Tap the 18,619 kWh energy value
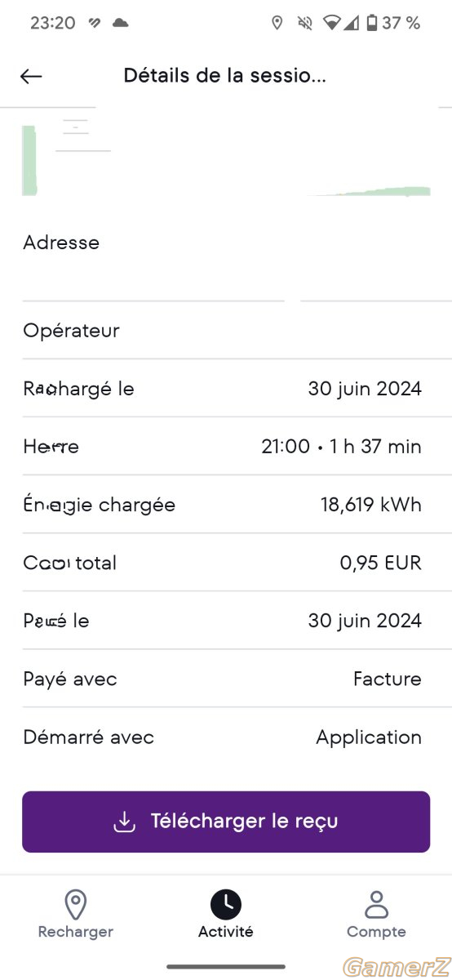Screen dimensions: 452x980 click(x=371, y=505)
